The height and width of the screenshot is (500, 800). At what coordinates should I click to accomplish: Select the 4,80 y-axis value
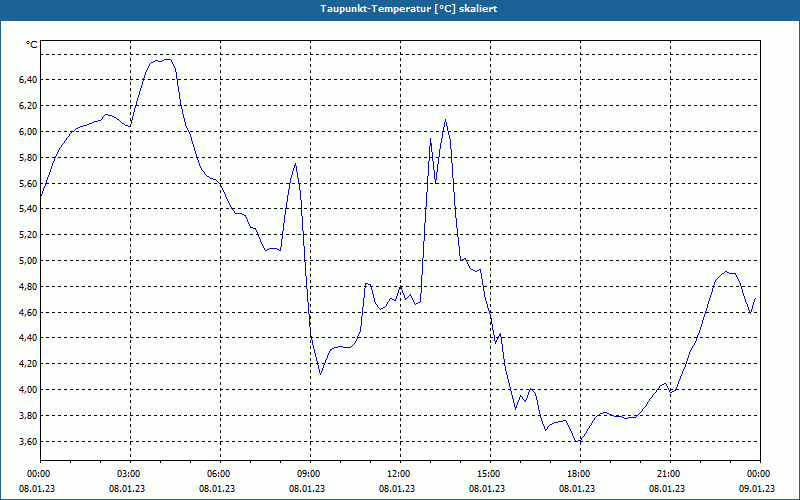(x=28, y=287)
